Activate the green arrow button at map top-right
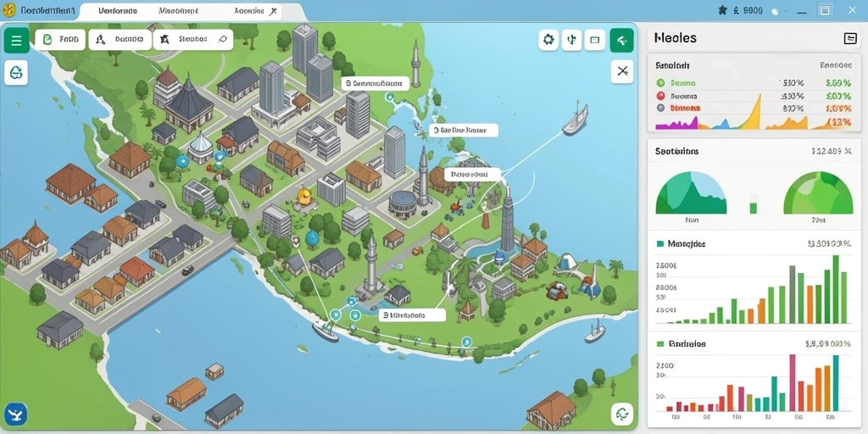868x434 pixels. click(621, 40)
